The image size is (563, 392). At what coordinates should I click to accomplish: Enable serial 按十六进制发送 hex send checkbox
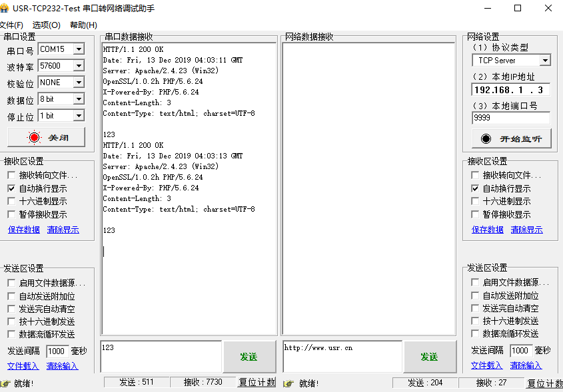[x=11, y=321]
